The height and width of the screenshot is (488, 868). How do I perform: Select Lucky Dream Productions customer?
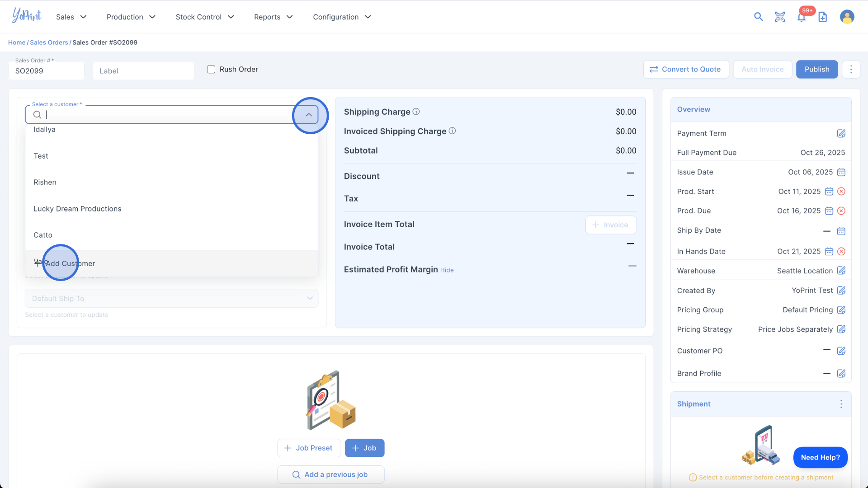(x=77, y=209)
